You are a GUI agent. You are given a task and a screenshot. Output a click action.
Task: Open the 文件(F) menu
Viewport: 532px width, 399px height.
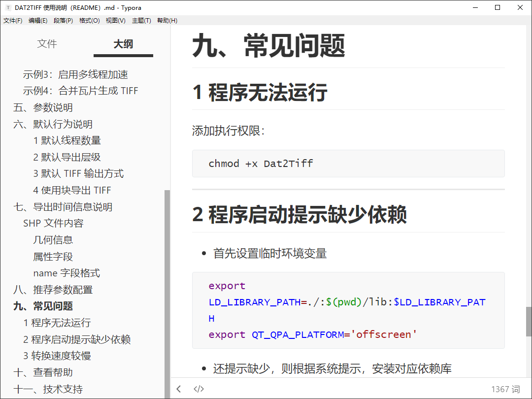pos(13,21)
